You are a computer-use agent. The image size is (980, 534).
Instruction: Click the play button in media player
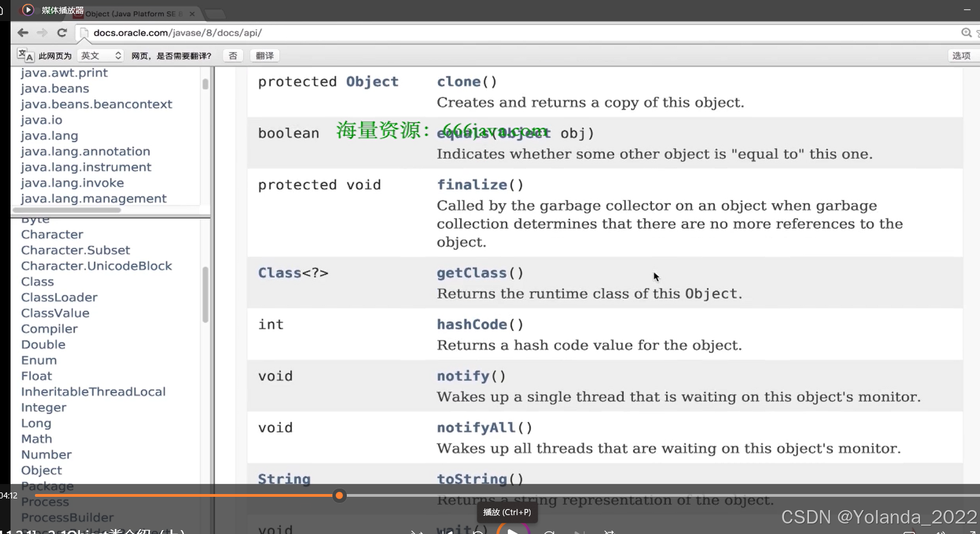point(513,531)
